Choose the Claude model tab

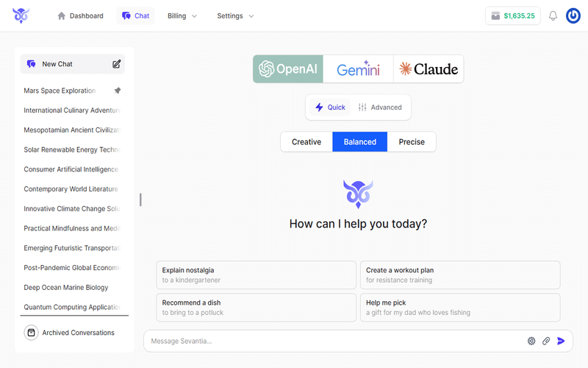429,69
